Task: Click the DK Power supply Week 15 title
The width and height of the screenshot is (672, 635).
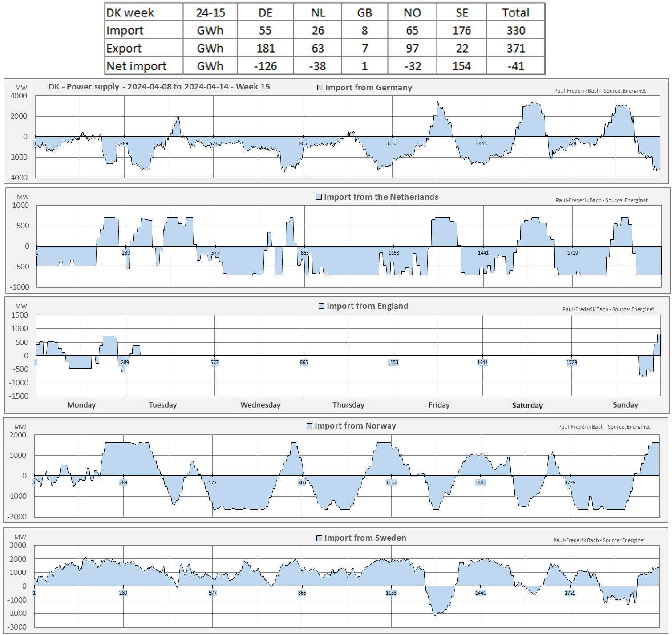Action: click(159, 87)
